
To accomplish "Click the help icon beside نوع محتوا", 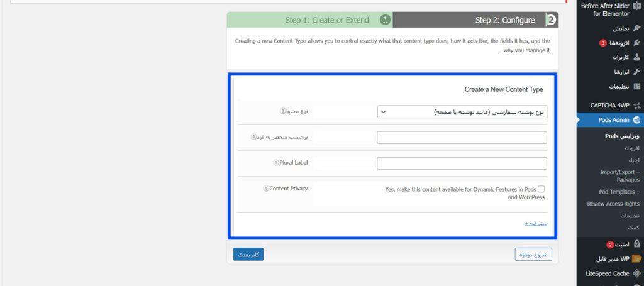I will (x=283, y=111).
